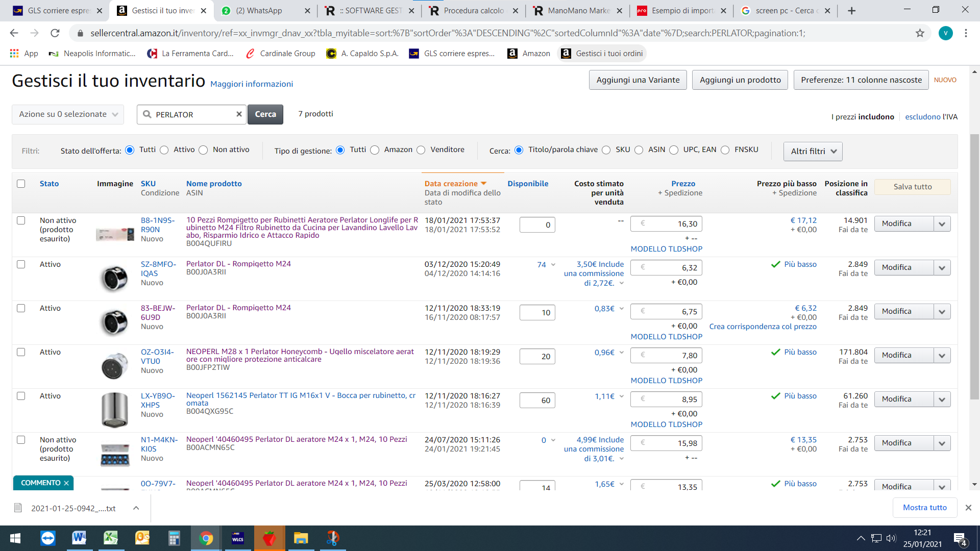Close the COMMENTO feedback tag

66,483
